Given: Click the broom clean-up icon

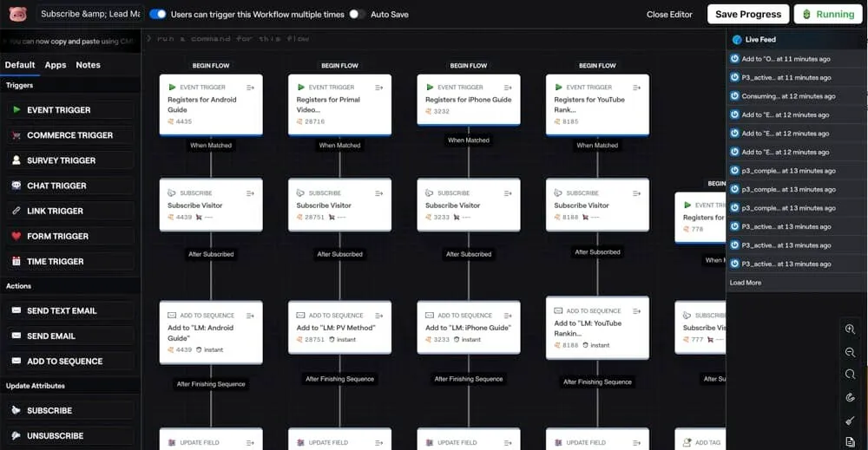Looking at the screenshot, I should (x=850, y=421).
